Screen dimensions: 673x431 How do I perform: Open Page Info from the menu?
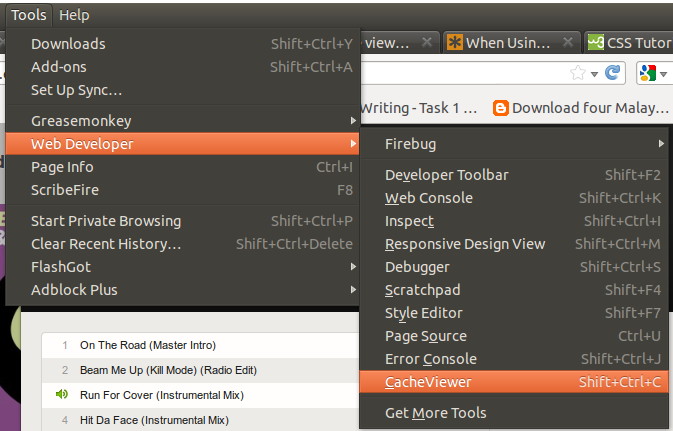(x=183, y=167)
